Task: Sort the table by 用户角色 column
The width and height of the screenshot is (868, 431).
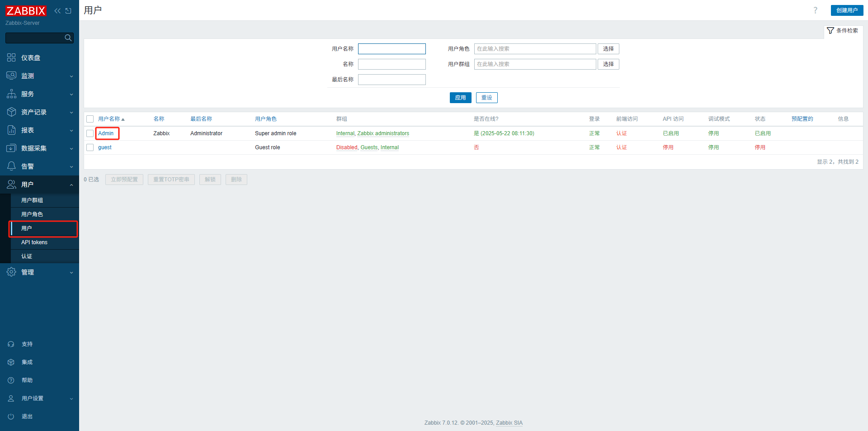Action: click(x=266, y=119)
